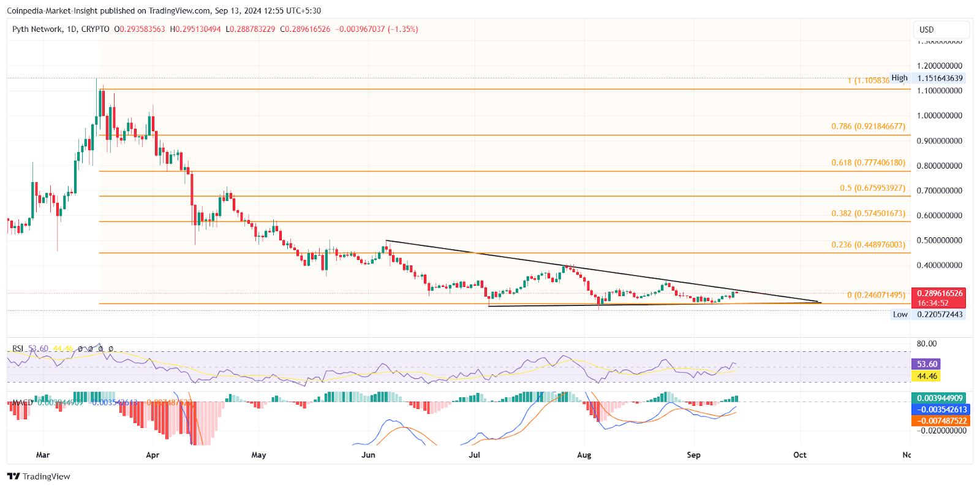Select Fib level 0.382 (0.574501673) label

pos(868,213)
